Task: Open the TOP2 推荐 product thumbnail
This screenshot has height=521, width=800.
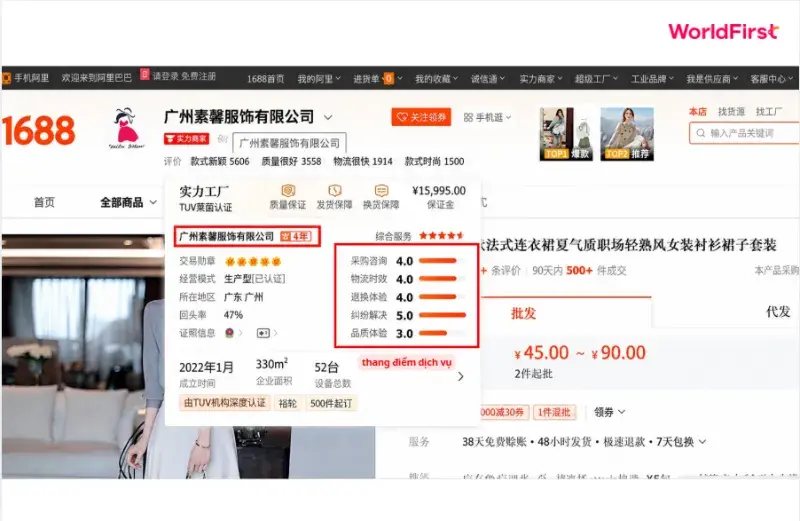Action: click(627, 134)
